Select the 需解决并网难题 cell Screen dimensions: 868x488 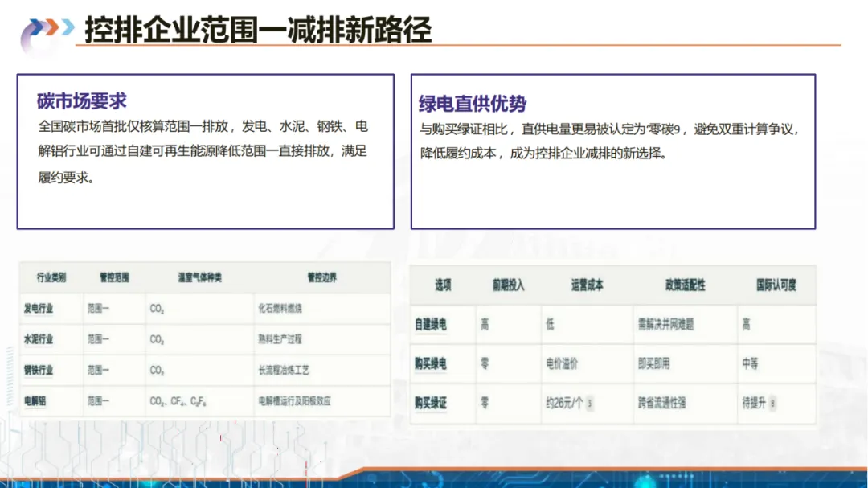point(666,325)
